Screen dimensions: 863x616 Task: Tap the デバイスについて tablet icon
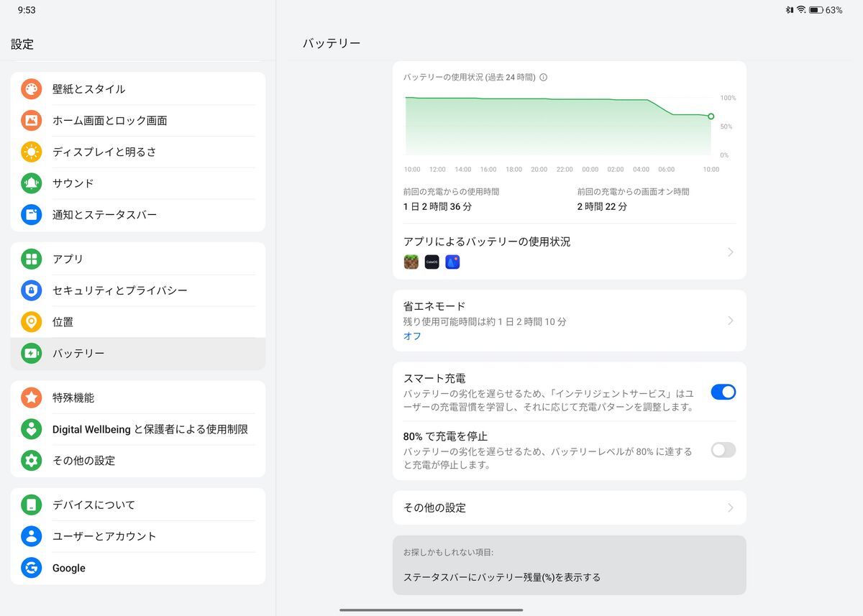coord(32,505)
